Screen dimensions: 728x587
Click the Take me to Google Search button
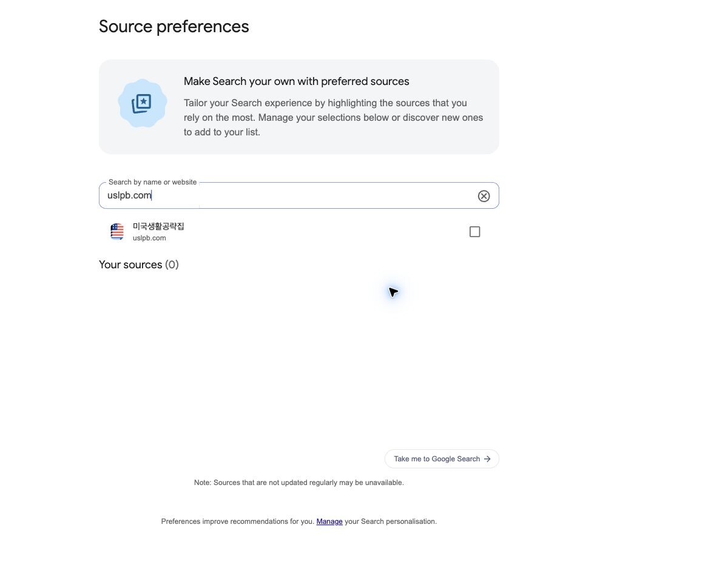pos(442,459)
